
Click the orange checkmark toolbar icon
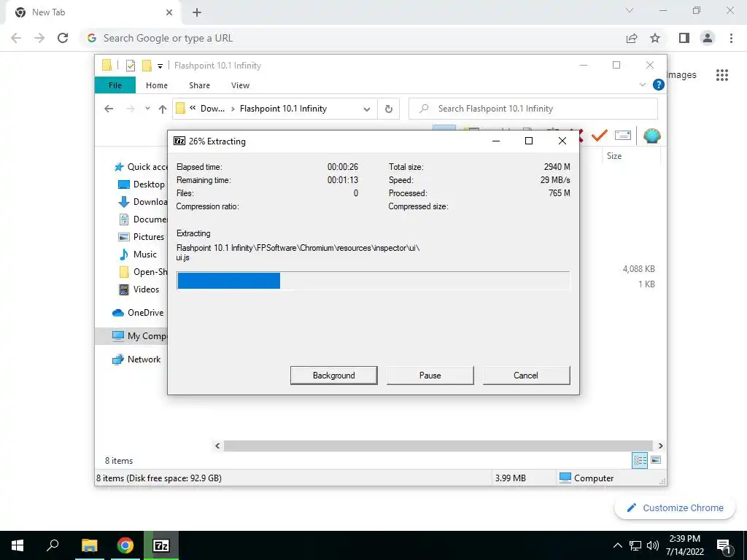[600, 136]
